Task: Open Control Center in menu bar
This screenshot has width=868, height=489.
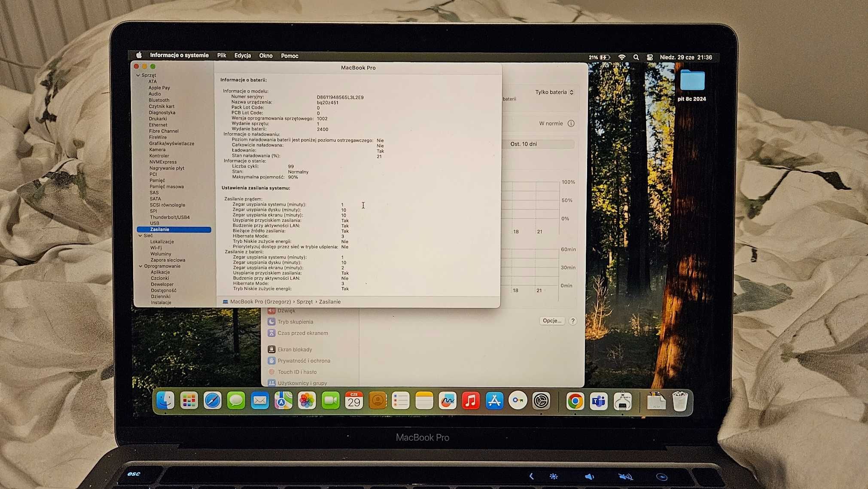Action: click(x=650, y=57)
